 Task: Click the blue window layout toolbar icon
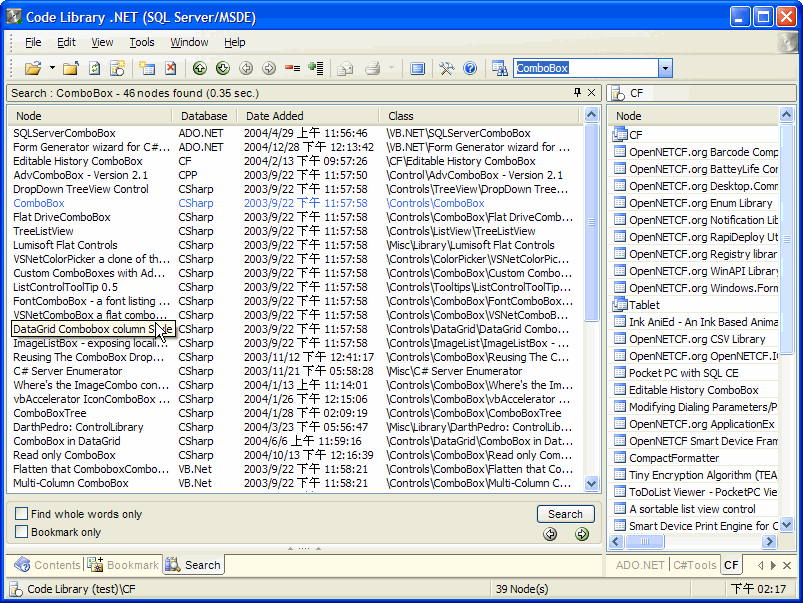[417, 68]
